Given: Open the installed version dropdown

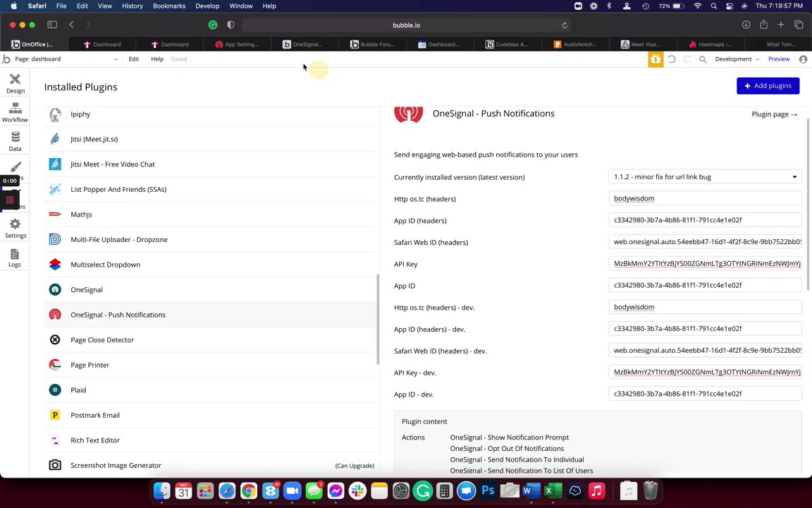Looking at the screenshot, I should click(705, 177).
